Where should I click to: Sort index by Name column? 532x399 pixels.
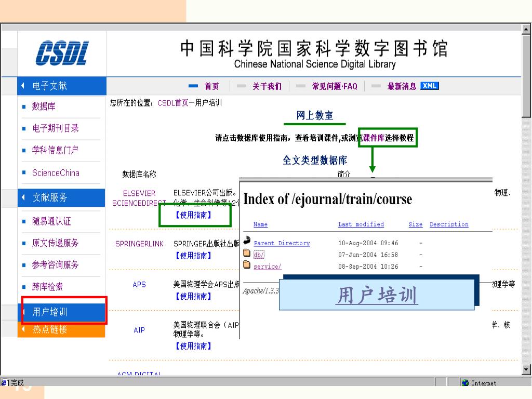(260, 224)
